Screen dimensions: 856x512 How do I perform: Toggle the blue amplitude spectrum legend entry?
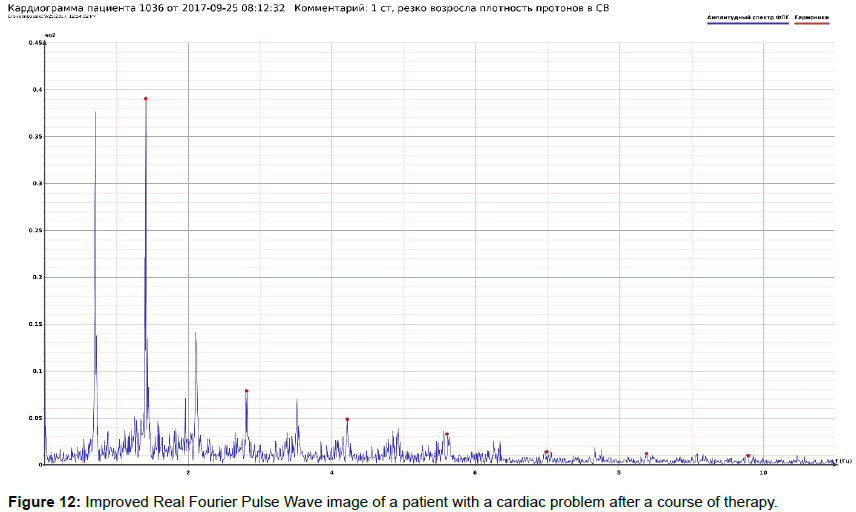pyautogui.click(x=749, y=17)
